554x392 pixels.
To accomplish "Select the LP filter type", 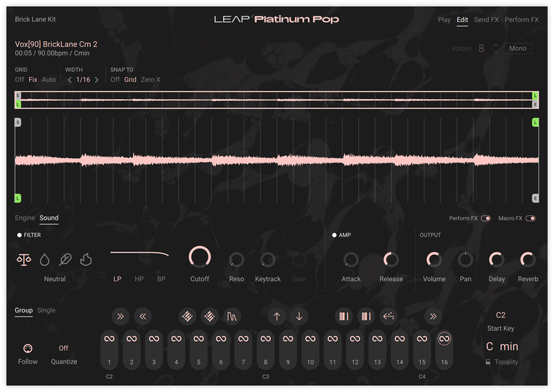I will 117,279.
